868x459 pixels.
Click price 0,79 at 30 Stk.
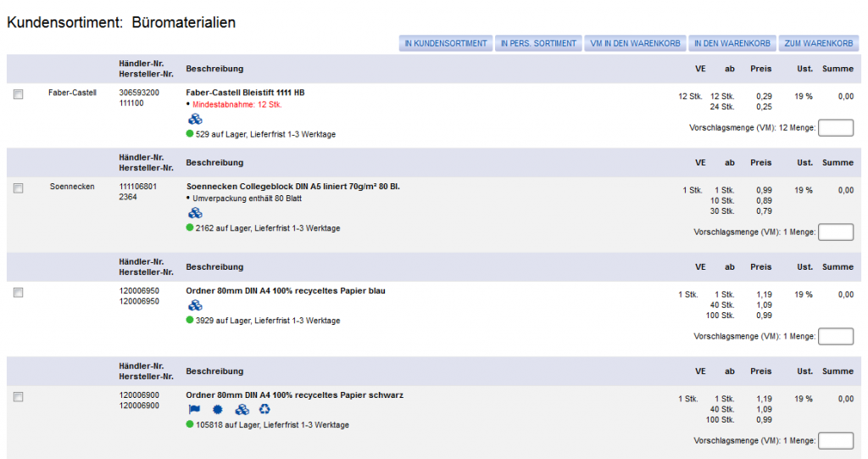coord(764,210)
